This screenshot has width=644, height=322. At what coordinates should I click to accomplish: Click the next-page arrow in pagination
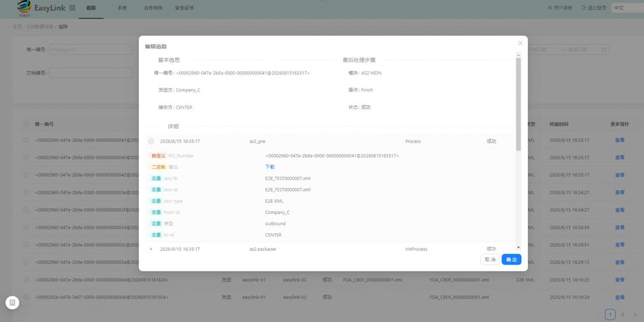635,314
